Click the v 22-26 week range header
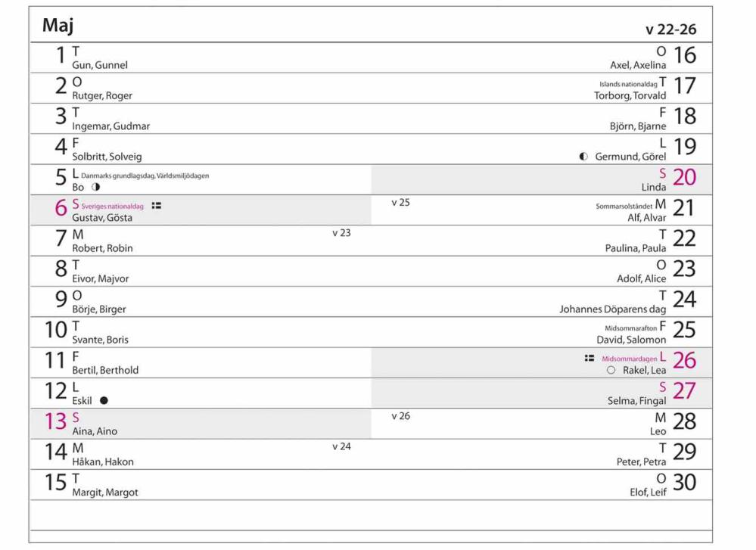Viewport: 756px width, 550px height. click(x=670, y=30)
